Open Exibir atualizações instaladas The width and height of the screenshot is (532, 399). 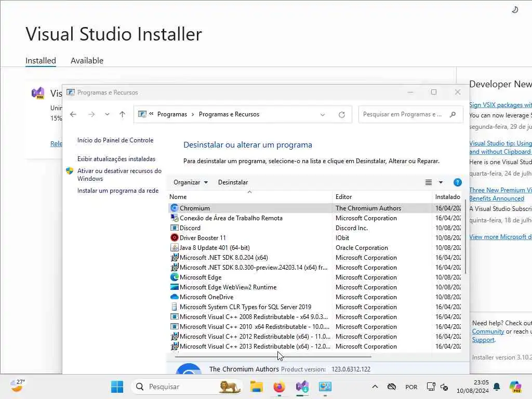[x=116, y=159]
